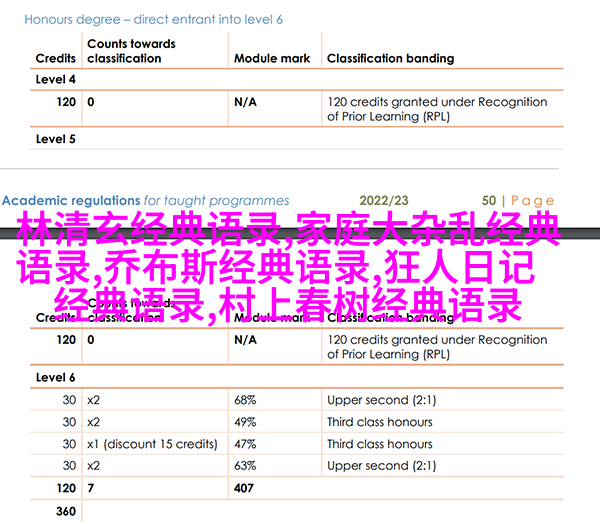The height and width of the screenshot is (524, 600).
Task: Click the 'x2' weighting in the 63% row
Action: (93, 466)
